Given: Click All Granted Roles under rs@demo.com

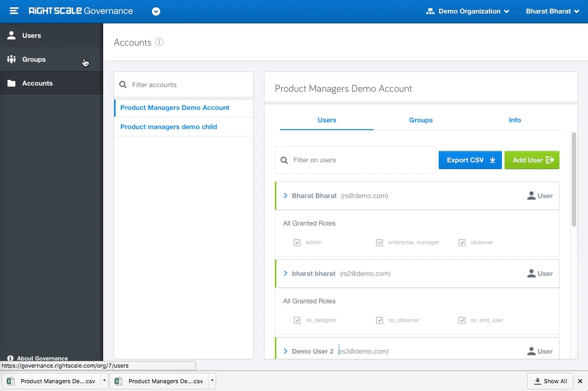Looking at the screenshot, I should (310, 224).
